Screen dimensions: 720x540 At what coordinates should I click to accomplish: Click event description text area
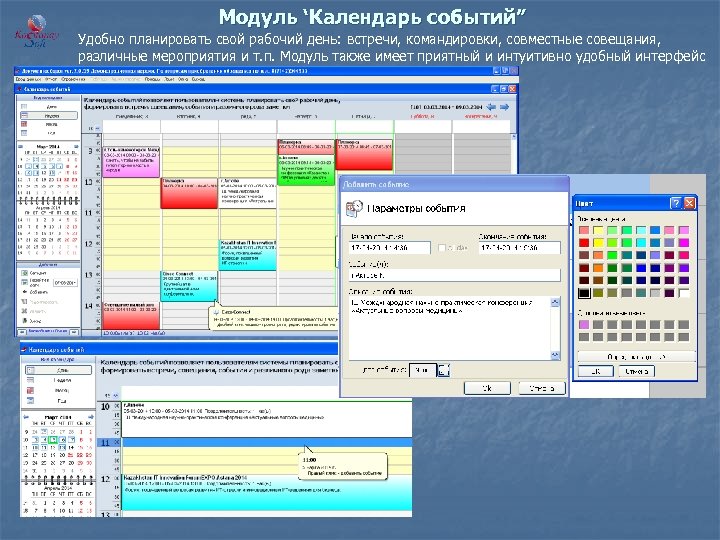coord(450,328)
